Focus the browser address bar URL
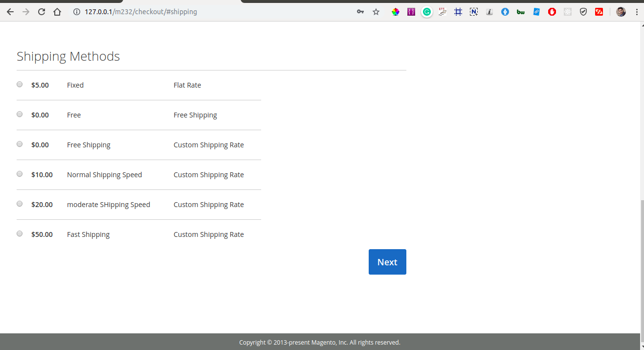Viewport: 644px width, 350px height. [x=141, y=12]
